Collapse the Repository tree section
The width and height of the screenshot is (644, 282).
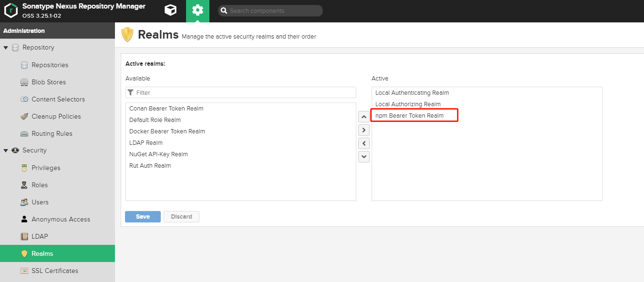pyautogui.click(x=6, y=48)
